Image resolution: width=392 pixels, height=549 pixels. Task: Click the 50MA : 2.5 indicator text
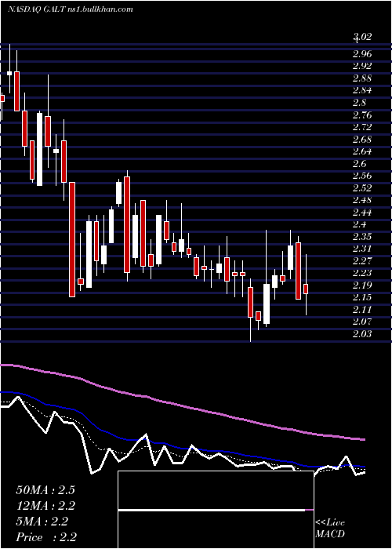coord(45,490)
